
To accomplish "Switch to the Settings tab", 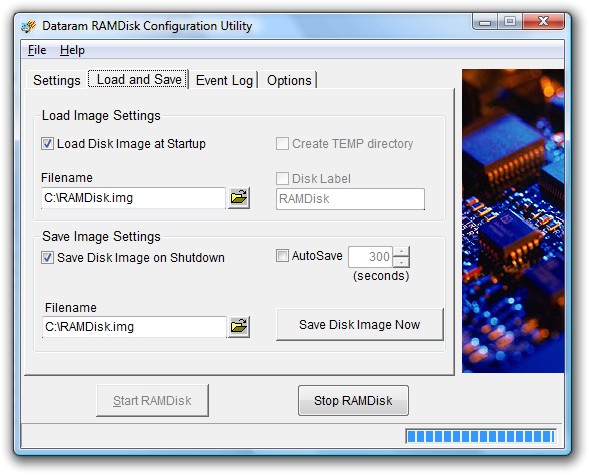I will 57,80.
